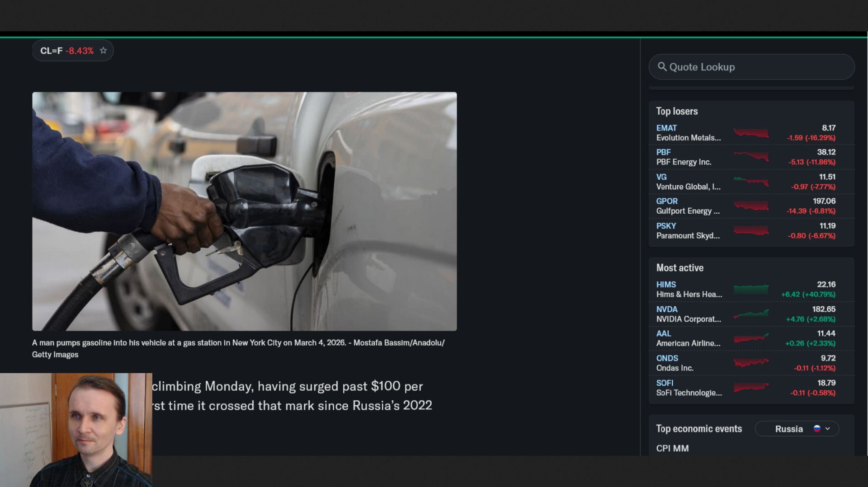
Task: Click Hims & Hers Hea... company name
Action: coord(689,295)
